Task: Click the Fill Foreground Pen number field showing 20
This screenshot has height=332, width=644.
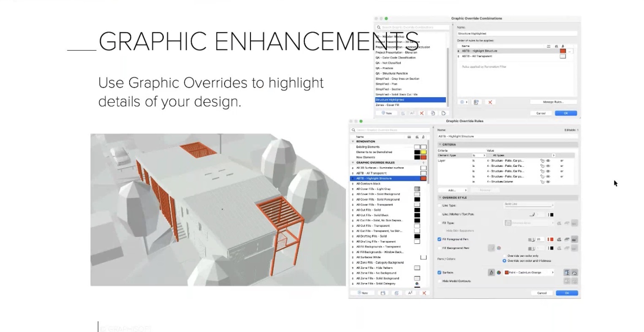Action: tap(540, 239)
